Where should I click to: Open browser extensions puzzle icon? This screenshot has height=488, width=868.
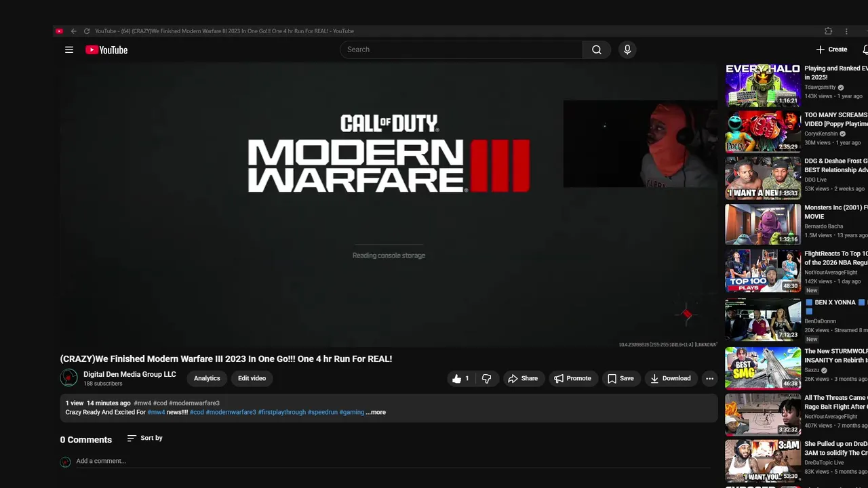(x=828, y=31)
